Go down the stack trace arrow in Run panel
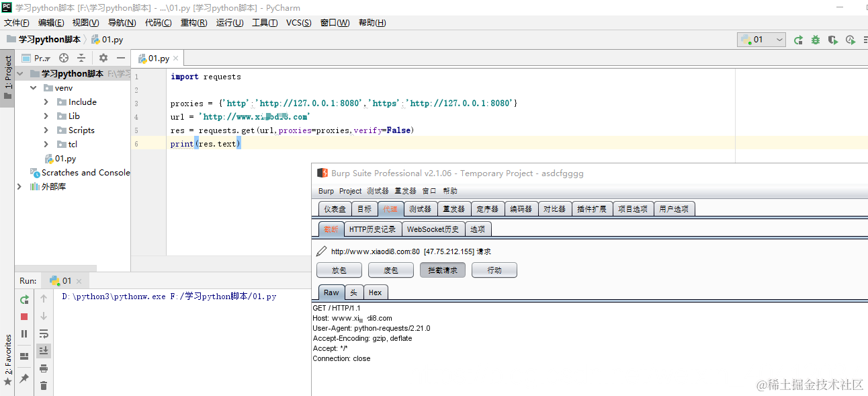 point(44,316)
